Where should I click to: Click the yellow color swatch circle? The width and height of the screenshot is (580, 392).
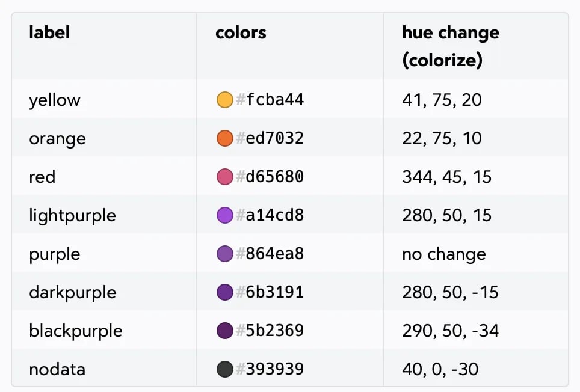[x=224, y=100]
